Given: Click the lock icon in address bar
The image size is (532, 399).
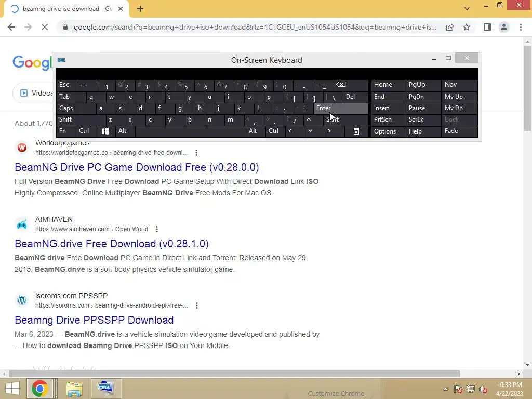Looking at the screenshot, I should click(x=65, y=27).
